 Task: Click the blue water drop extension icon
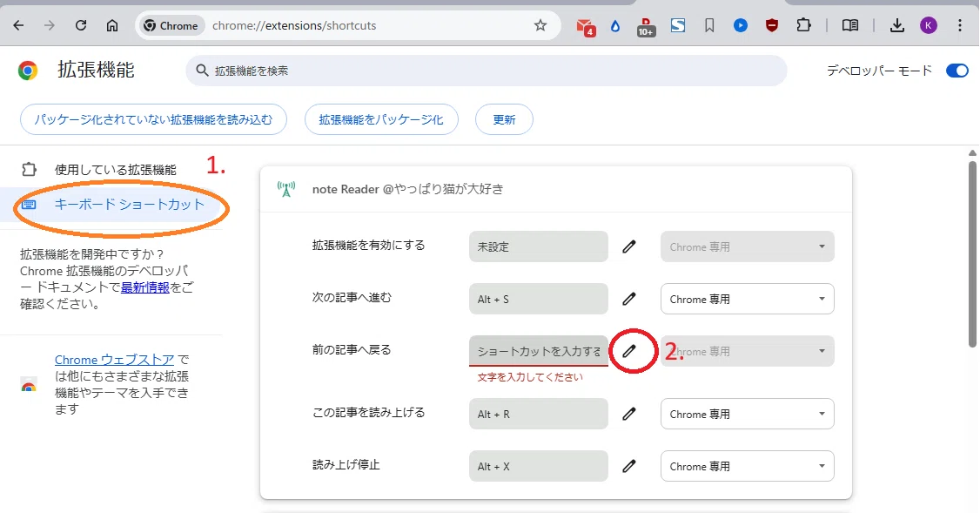click(615, 25)
